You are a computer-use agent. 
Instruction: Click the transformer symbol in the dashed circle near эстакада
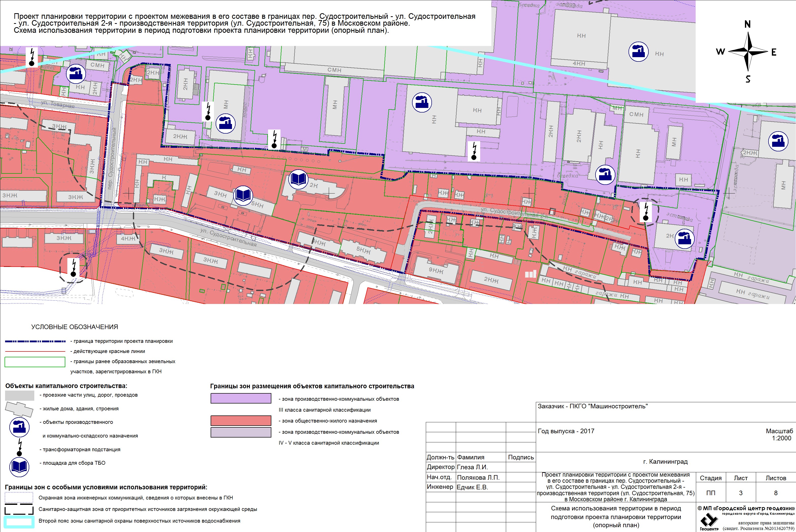coord(646,212)
